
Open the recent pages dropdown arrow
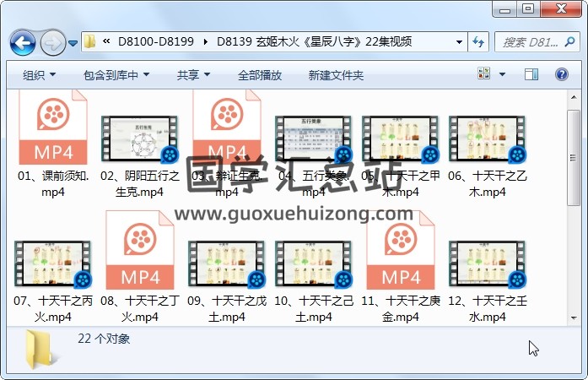coord(73,44)
